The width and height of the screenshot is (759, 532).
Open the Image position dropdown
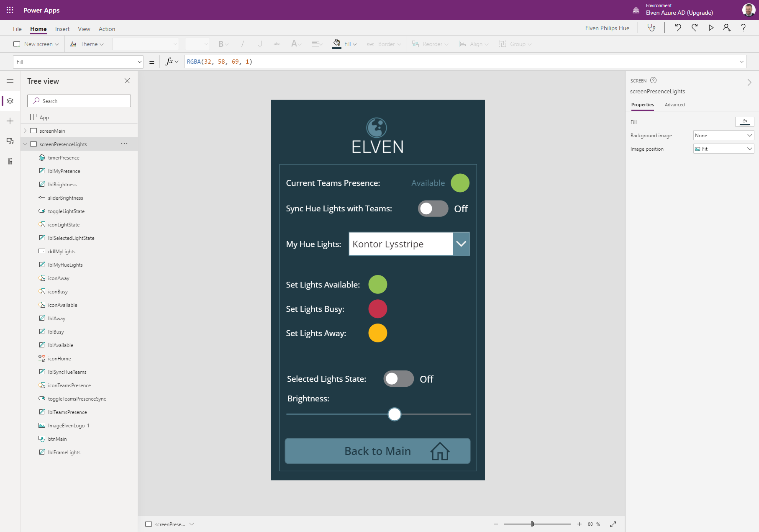[x=724, y=149]
